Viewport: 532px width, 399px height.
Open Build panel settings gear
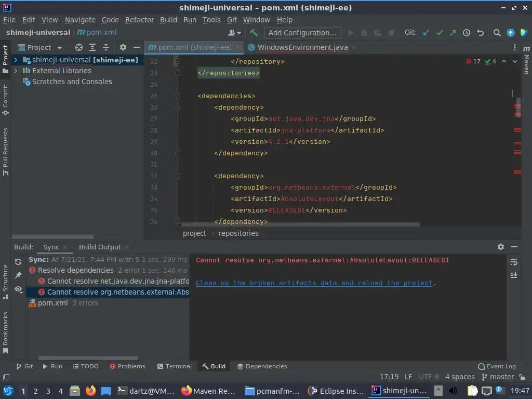(500, 247)
